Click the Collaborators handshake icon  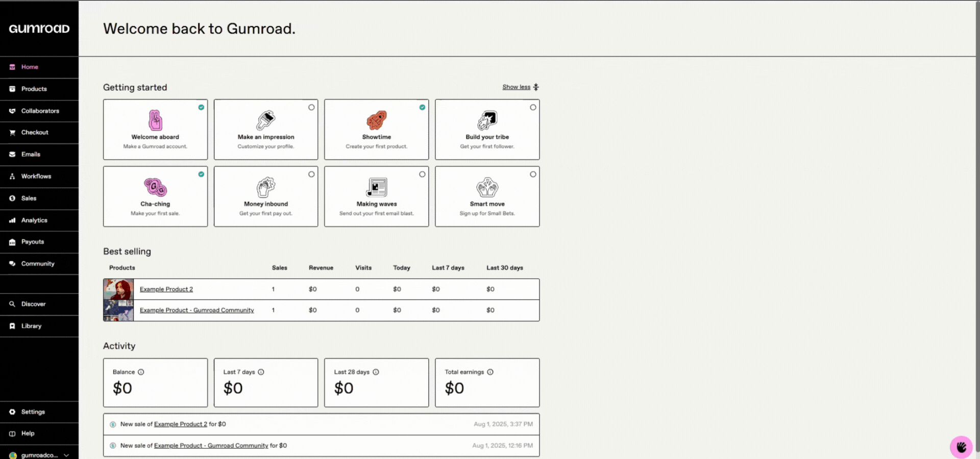click(x=12, y=111)
